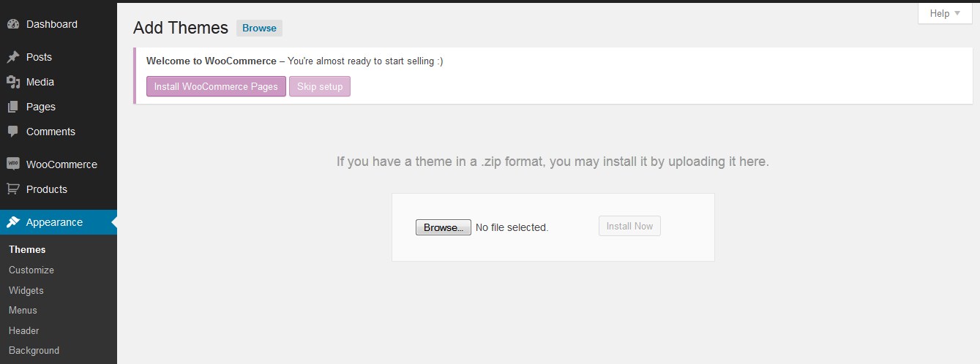Open the Menus submenu item
The width and height of the screenshot is (980, 364).
pyautogui.click(x=23, y=311)
